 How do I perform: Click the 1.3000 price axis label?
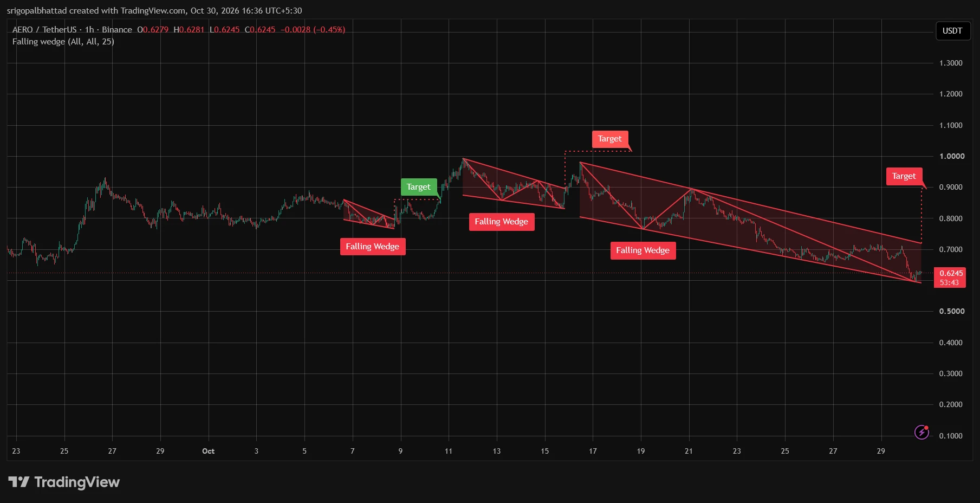click(951, 63)
